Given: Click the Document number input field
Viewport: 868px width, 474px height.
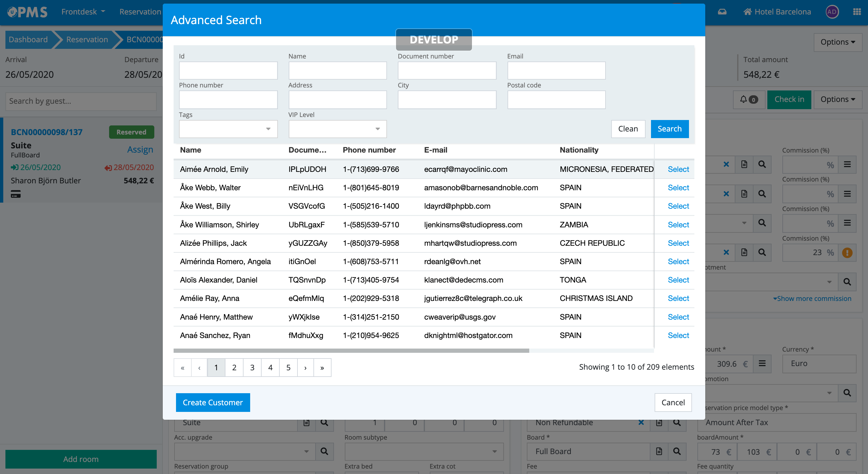Looking at the screenshot, I should coord(447,71).
